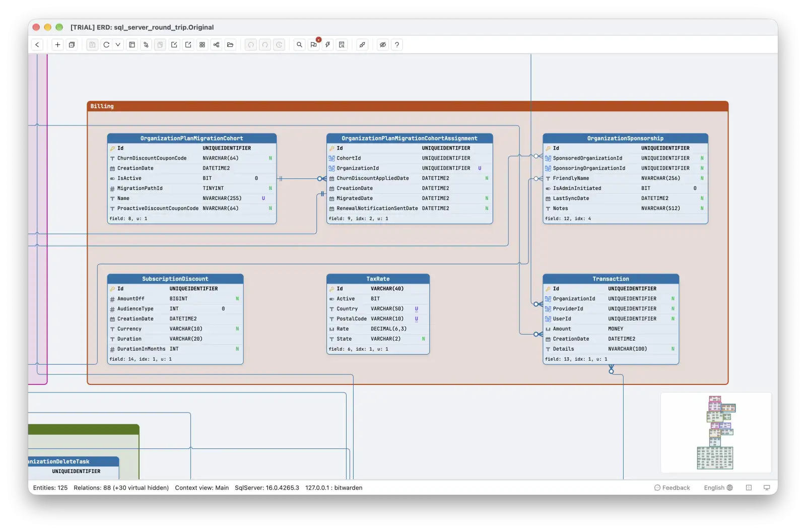Select the OrganizationPlanMigrationCohort table header
The image size is (806, 532).
click(x=192, y=138)
